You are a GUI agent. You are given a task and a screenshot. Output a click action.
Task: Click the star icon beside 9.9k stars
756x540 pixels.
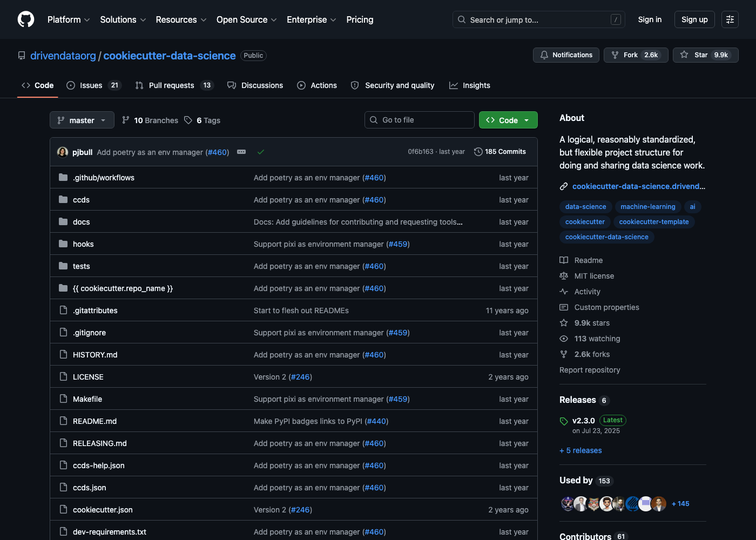pyautogui.click(x=564, y=323)
